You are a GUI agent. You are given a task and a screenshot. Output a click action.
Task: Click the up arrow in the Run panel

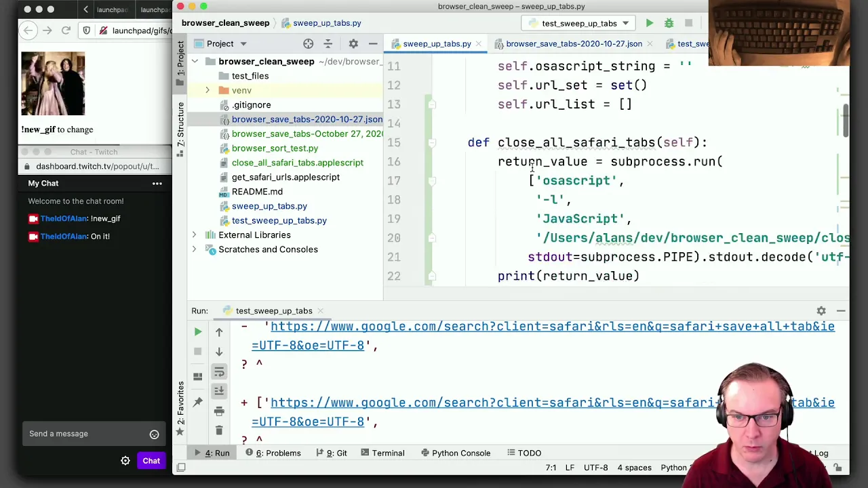pos(219,332)
